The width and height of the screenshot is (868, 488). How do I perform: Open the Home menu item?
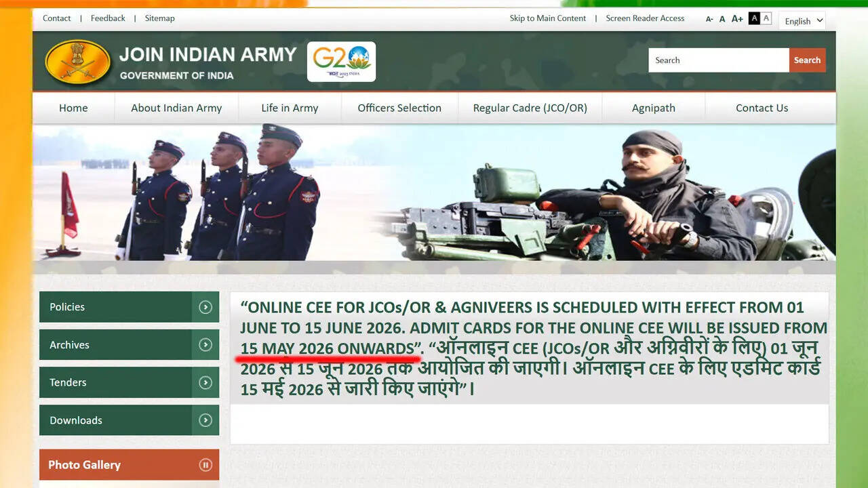[73, 108]
